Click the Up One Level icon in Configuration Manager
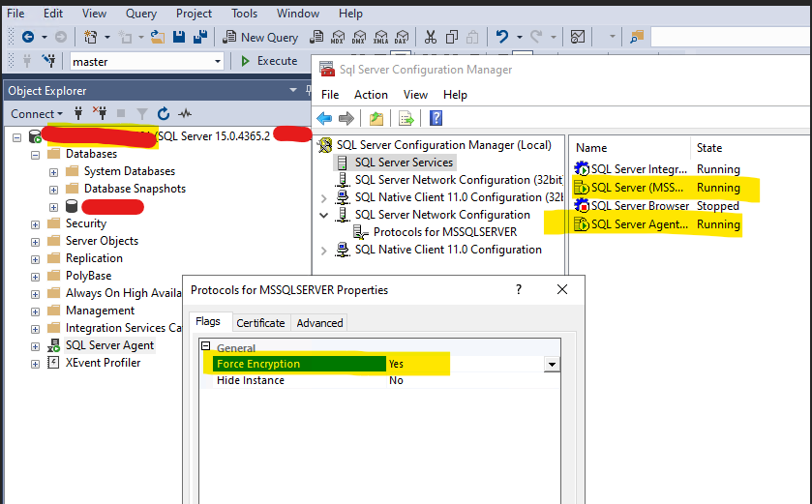This screenshot has height=504, width=812. click(x=376, y=118)
